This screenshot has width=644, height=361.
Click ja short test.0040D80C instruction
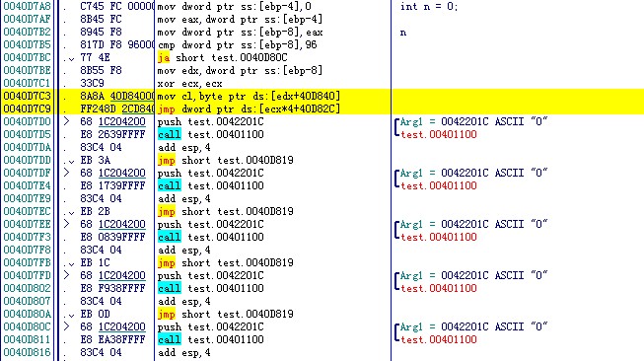pos(223,57)
